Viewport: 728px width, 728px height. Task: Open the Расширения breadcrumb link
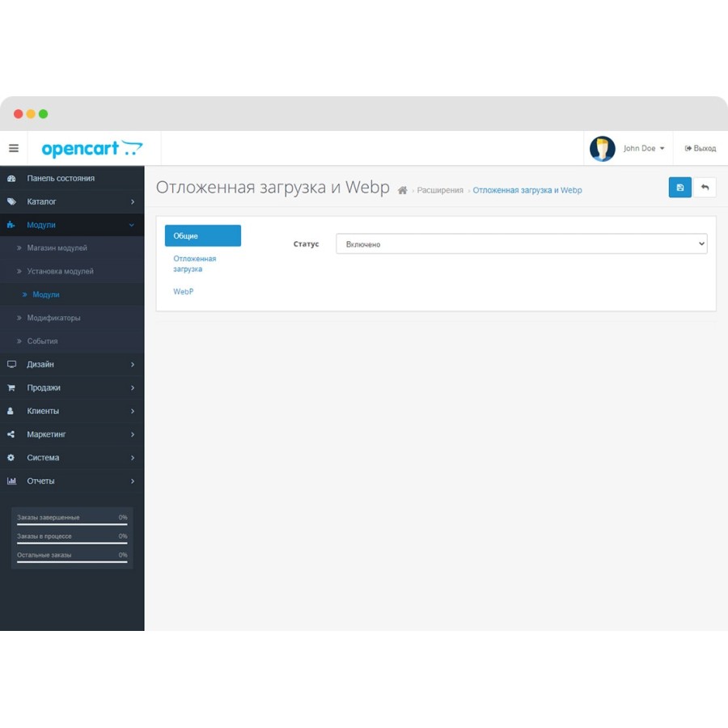(440, 190)
